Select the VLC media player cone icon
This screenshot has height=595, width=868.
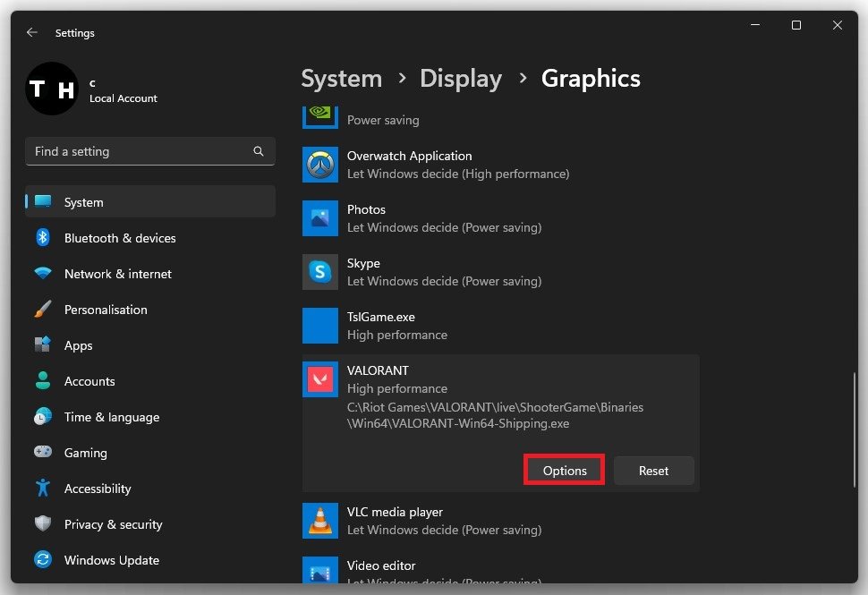pos(320,521)
